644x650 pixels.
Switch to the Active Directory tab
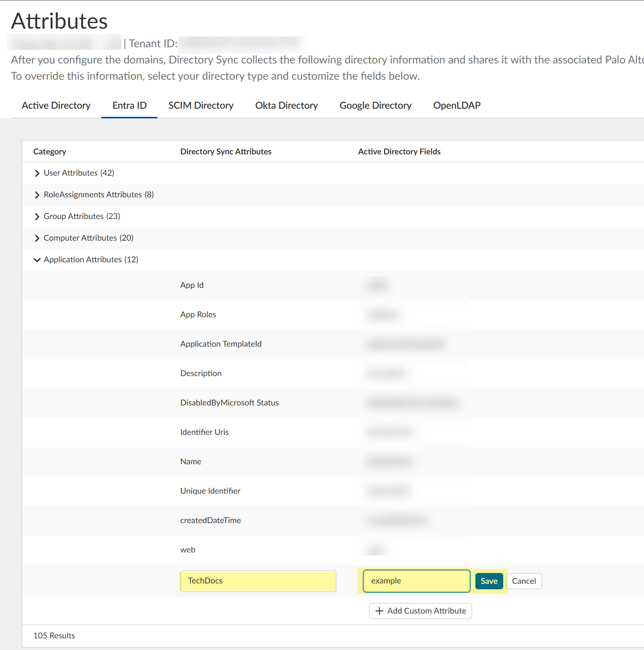tap(56, 106)
